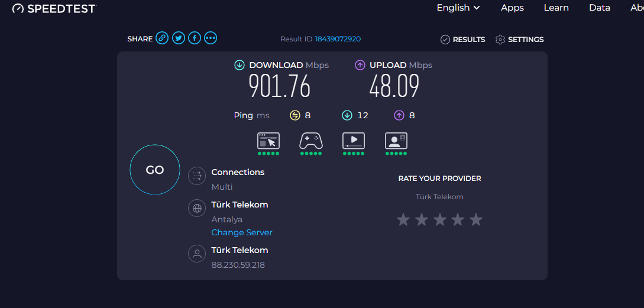
Task: Start test with GO button
Action: click(155, 170)
